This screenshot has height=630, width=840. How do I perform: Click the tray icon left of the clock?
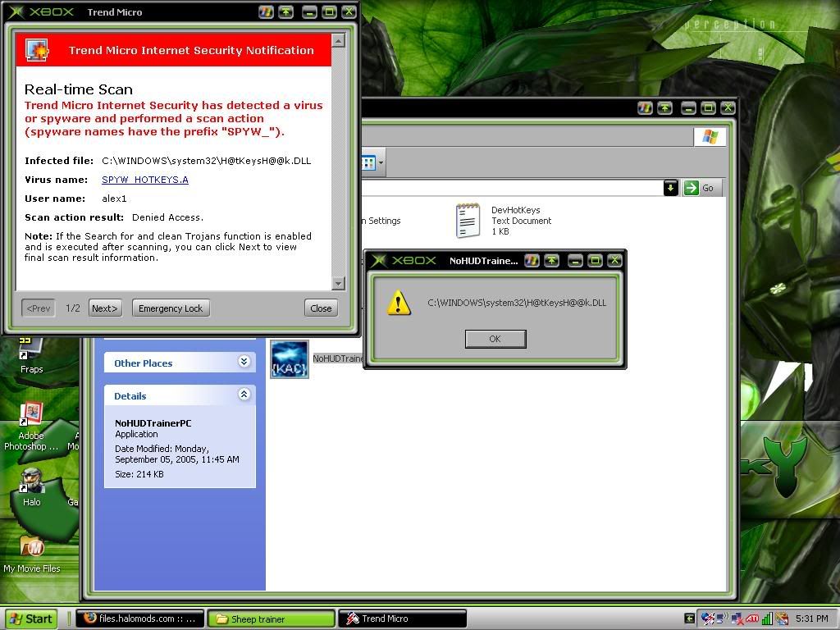tap(782, 619)
